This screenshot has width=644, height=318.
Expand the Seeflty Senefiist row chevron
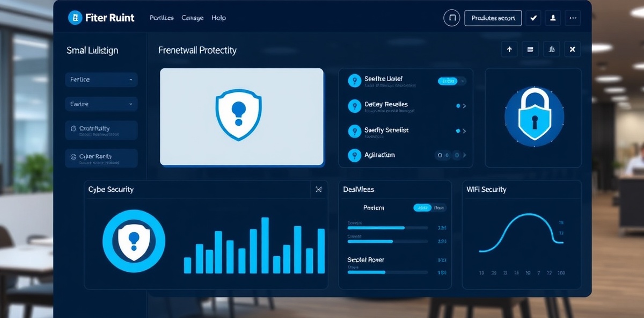pos(464,131)
